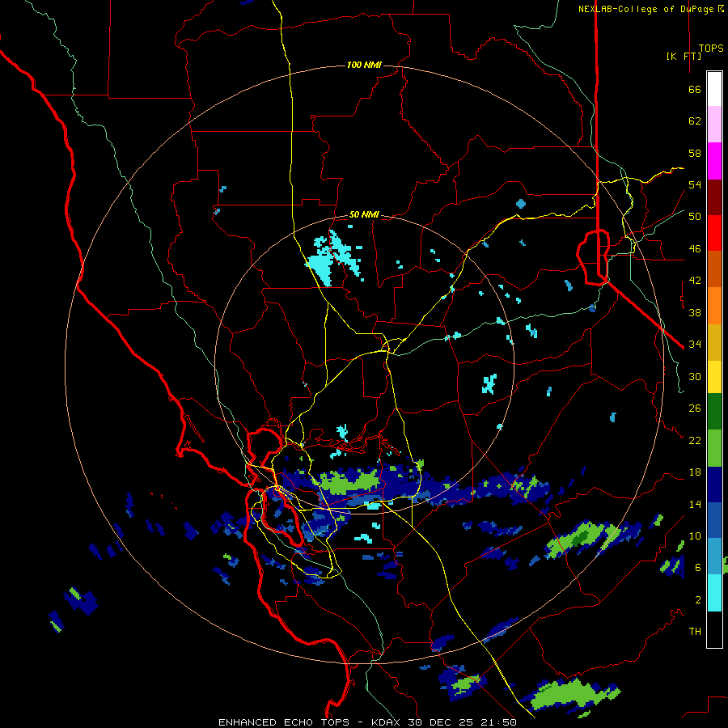
Task: Click the gold 38 legend swatch
Action: [x=714, y=342]
